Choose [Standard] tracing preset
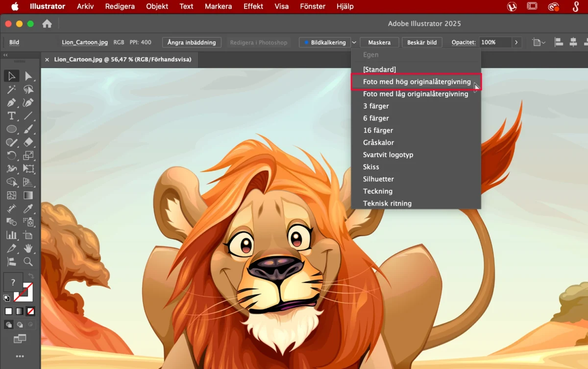 pos(379,69)
